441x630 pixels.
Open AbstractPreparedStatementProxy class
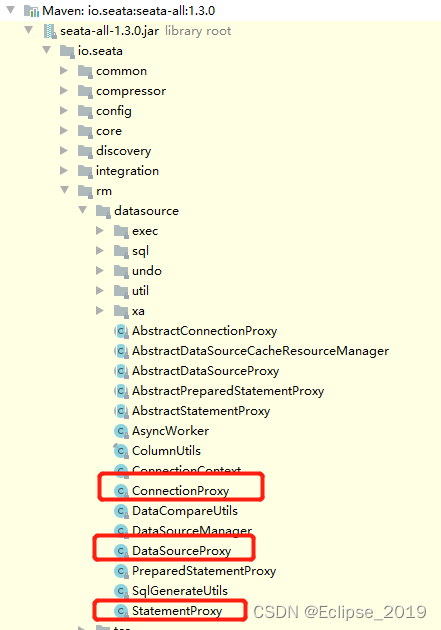point(228,391)
